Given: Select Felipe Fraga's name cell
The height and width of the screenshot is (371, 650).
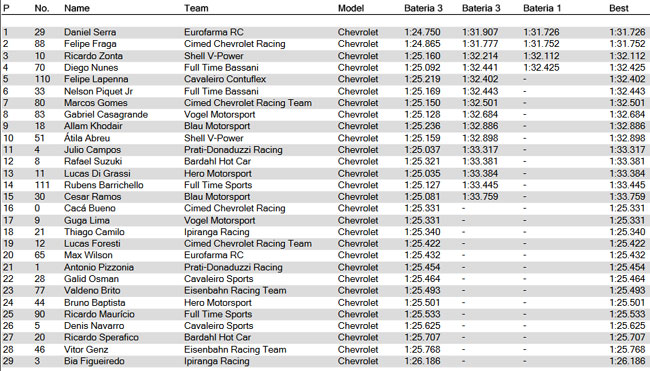Looking at the screenshot, I should [90, 44].
